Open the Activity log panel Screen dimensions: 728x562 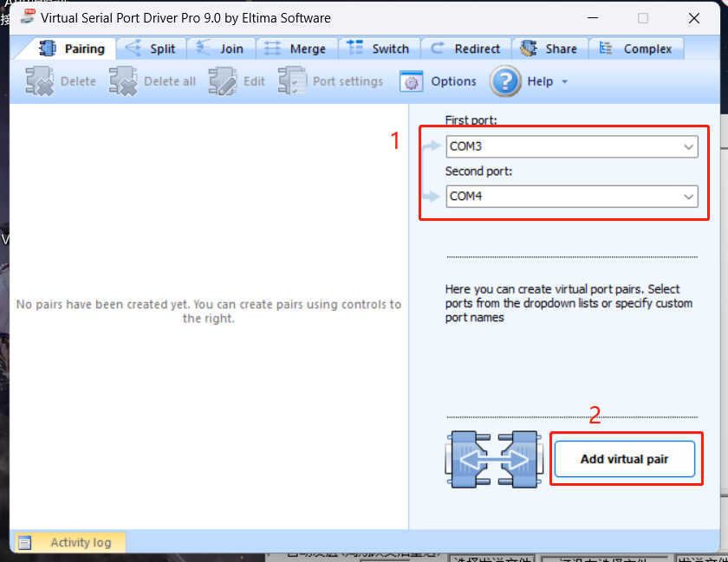pyautogui.click(x=70, y=542)
